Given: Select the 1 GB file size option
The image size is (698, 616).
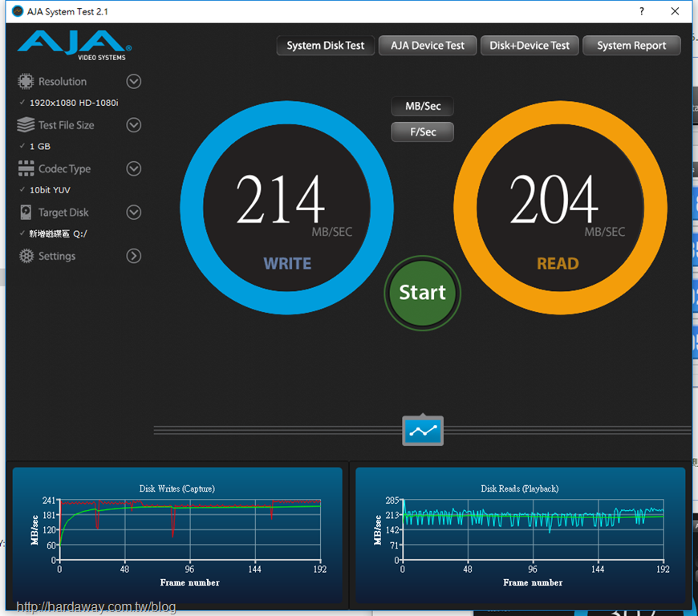Looking at the screenshot, I should 39,147.
